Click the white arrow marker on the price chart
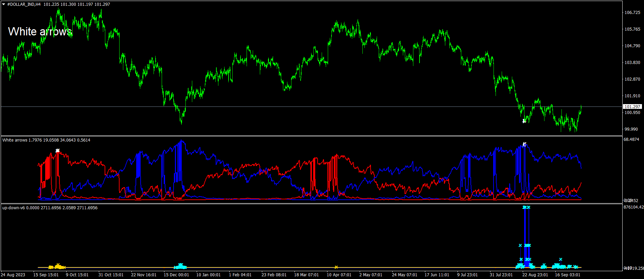 pyautogui.click(x=524, y=121)
